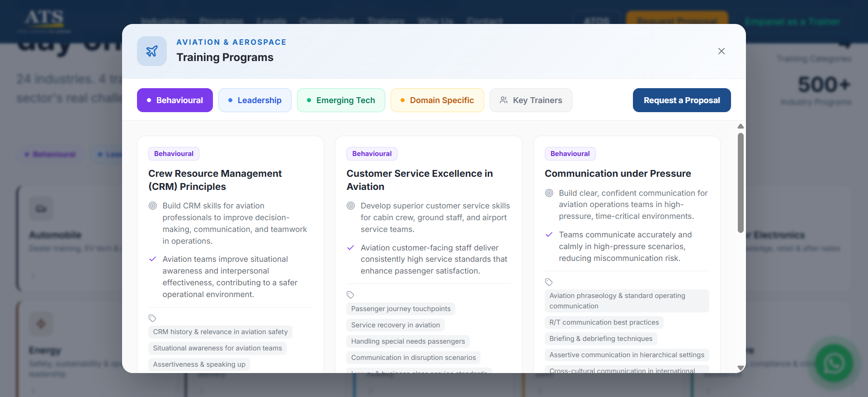Open the WhatsApp chat button
Image resolution: width=868 pixels, height=397 pixels.
pos(834,363)
